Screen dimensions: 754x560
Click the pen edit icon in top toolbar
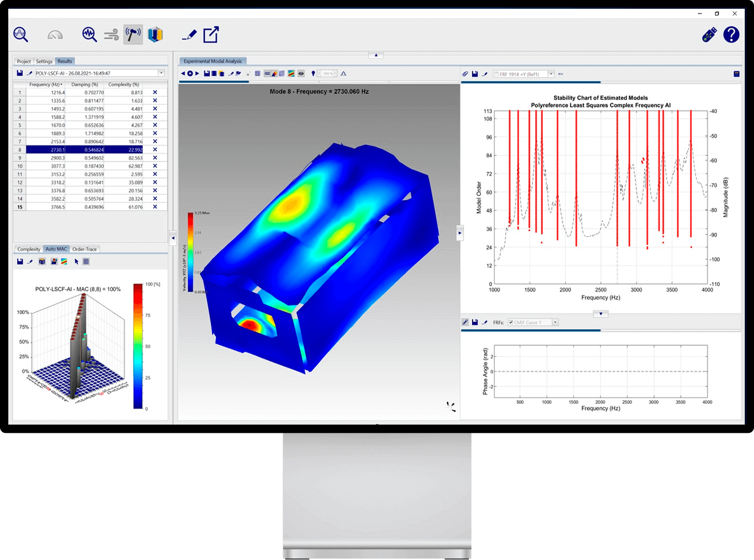pyautogui.click(x=189, y=35)
